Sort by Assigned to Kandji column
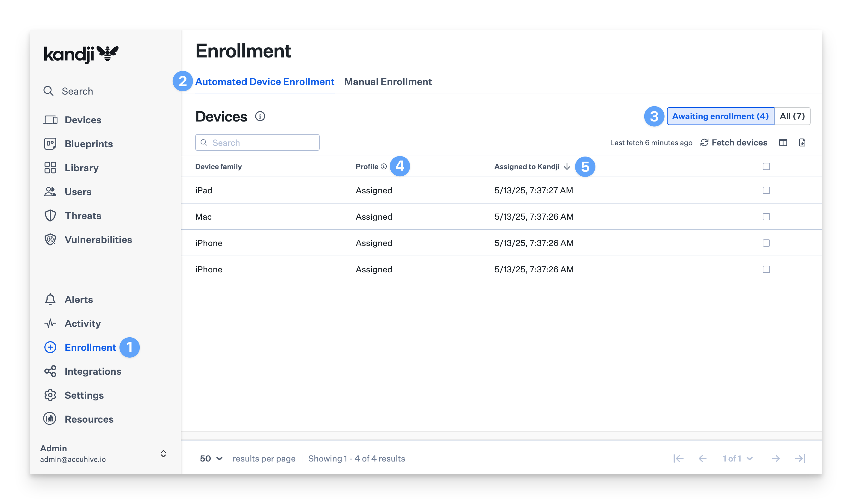The image size is (852, 504). pos(532,166)
